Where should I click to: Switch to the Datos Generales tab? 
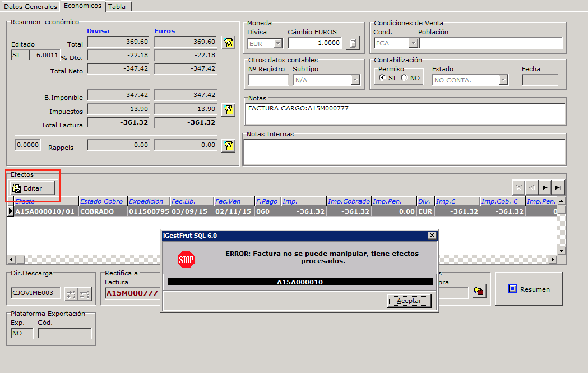pos(30,7)
